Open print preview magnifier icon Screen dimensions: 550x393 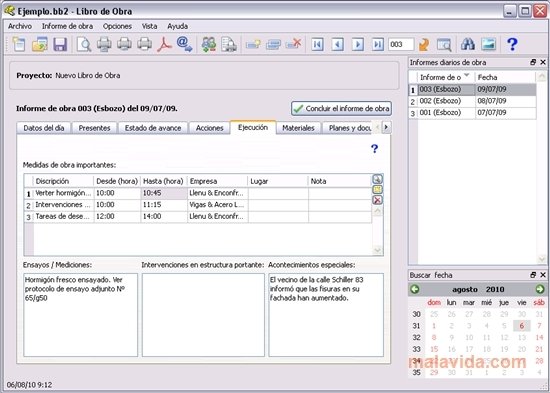point(84,45)
